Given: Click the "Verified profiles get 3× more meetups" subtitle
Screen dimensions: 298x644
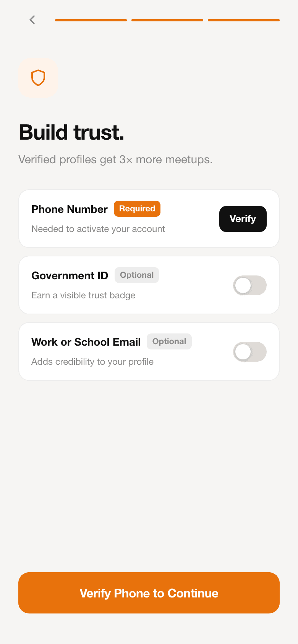Looking at the screenshot, I should click(x=115, y=159).
